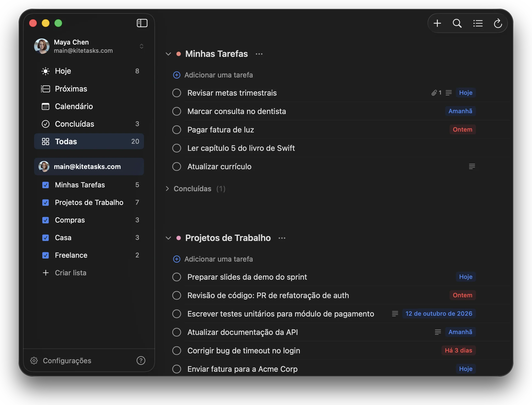Toggle Projetos de Trabalho list checkbox
The height and width of the screenshot is (405, 532).
[46, 203]
